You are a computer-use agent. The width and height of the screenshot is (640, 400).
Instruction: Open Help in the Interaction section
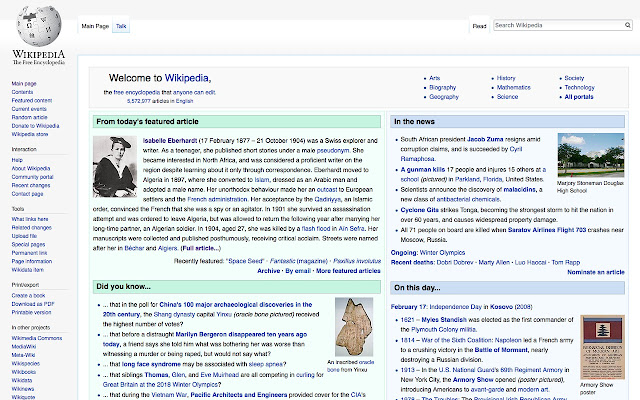click(x=17, y=160)
